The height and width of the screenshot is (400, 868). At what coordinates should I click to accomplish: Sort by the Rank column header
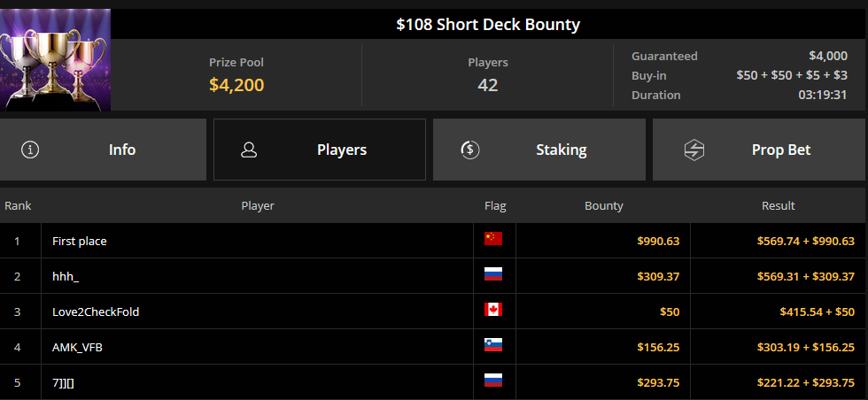[x=19, y=206]
